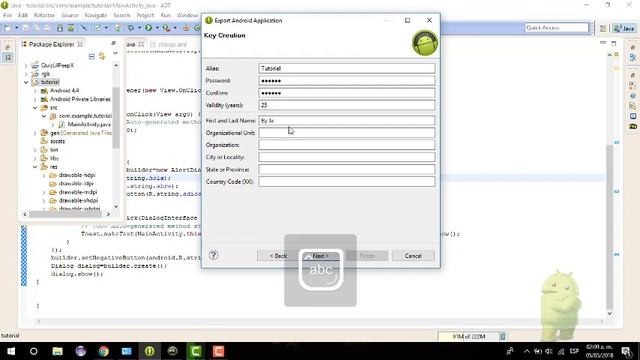The height and width of the screenshot is (360, 640).
Task: Click the City or Locality field
Action: pyautogui.click(x=347, y=157)
